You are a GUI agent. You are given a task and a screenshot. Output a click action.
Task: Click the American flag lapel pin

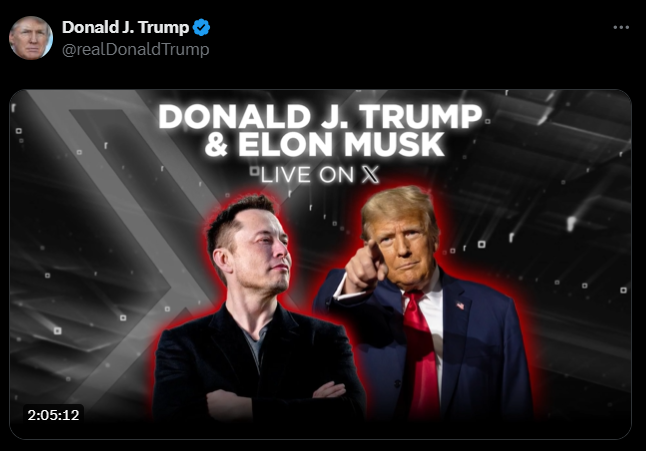pyautogui.click(x=460, y=306)
